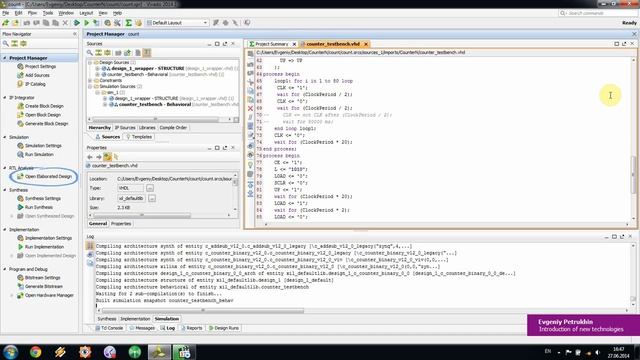Click Run Simulation in Flow Navigator
640x360 pixels.
(39, 155)
